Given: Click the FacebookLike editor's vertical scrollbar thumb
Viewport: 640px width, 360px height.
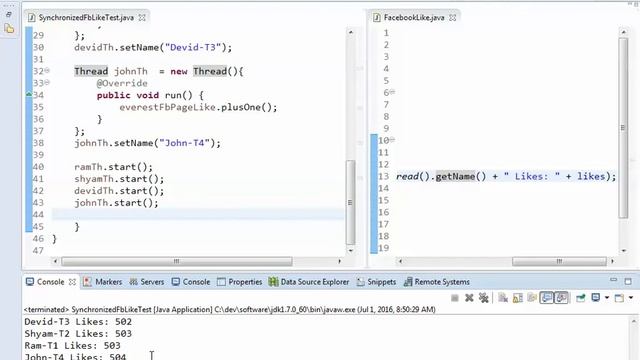Looking at the screenshot, I should pos(623,128).
